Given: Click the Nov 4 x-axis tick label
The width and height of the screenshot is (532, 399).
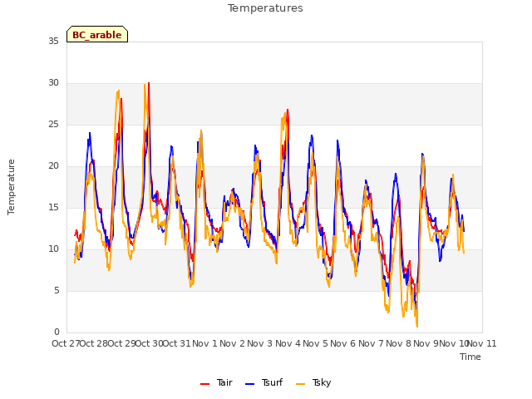Looking at the screenshot, I should pos(288,343).
